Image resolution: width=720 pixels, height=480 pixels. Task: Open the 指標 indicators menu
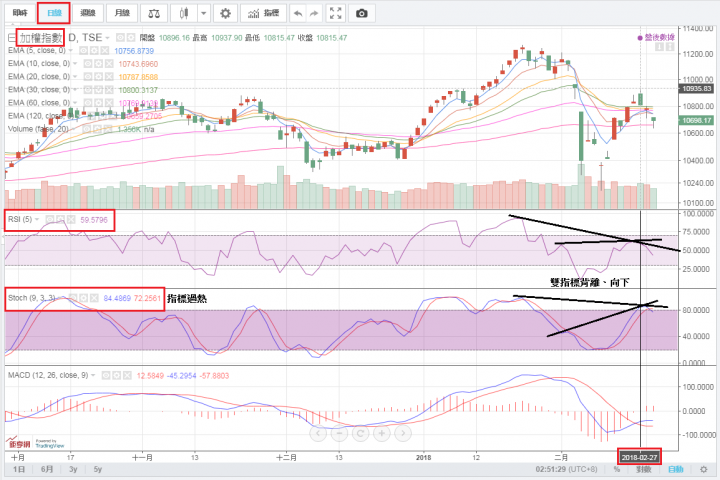pyautogui.click(x=264, y=13)
